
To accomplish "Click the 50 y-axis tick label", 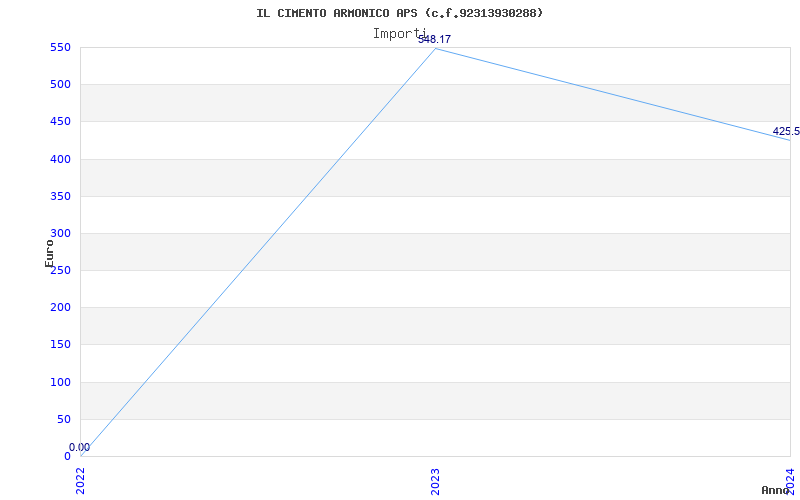I will (x=63, y=419).
